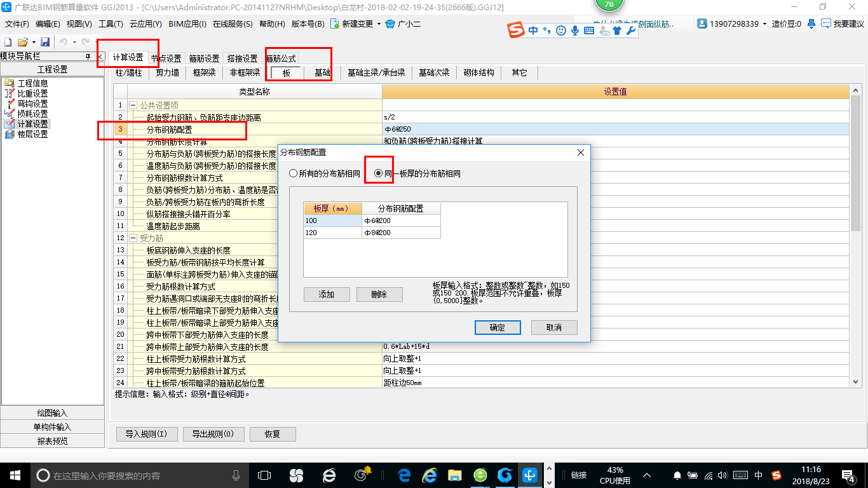Viewport: 868px width, 488px height.
Task: Click the Open folder toolbar icon
Action: [22, 41]
